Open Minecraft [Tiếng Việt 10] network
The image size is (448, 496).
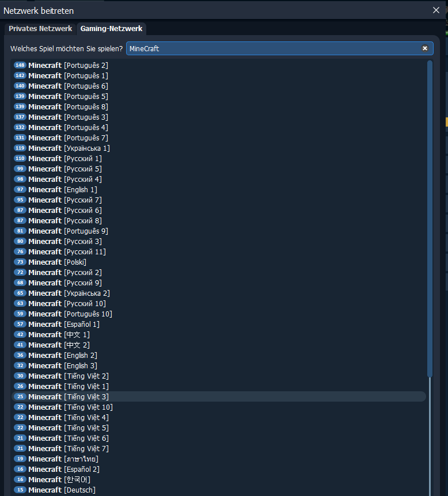219,407
